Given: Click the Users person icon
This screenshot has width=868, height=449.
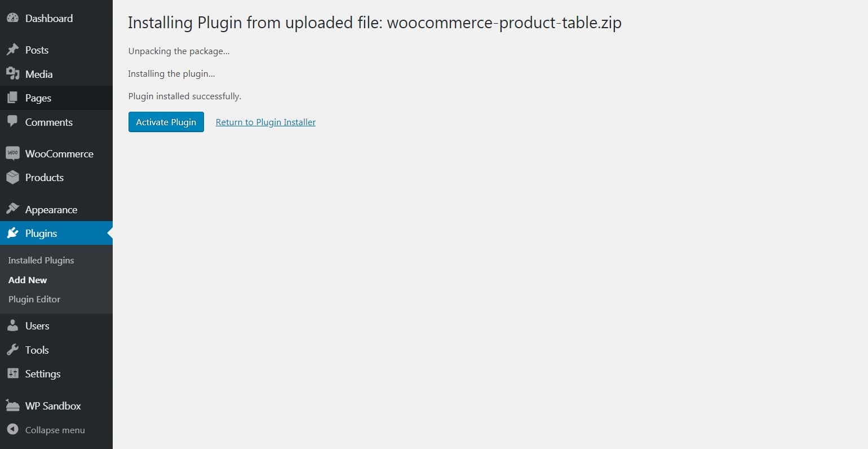Looking at the screenshot, I should click(12, 325).
